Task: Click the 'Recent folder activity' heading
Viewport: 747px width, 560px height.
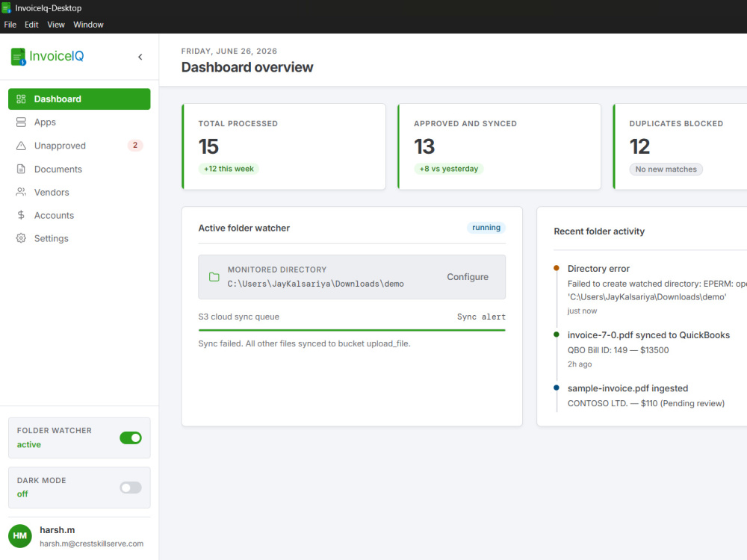Action: coord(599,231)
